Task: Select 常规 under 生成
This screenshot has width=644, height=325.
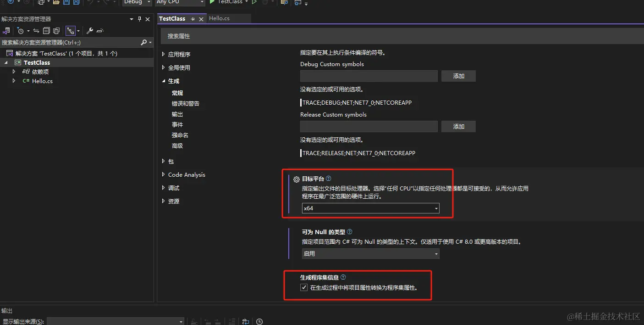Action: (177, 93)
